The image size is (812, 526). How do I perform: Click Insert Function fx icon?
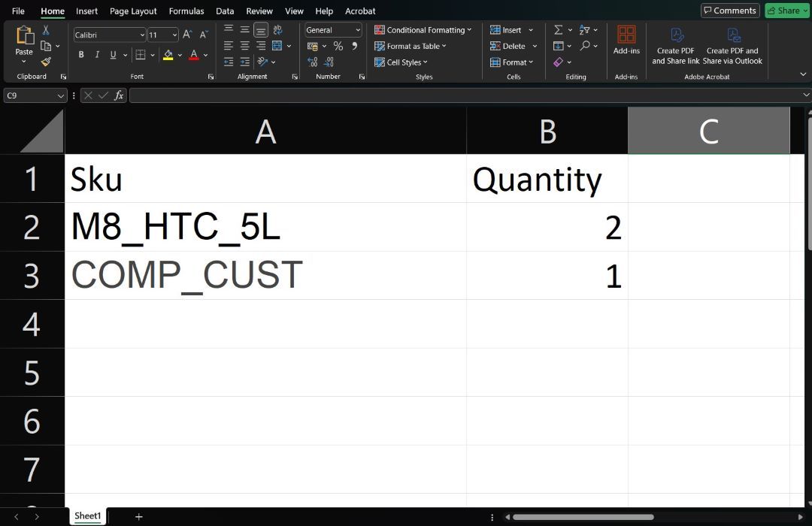pyautogui.click(x=119, y=95)
